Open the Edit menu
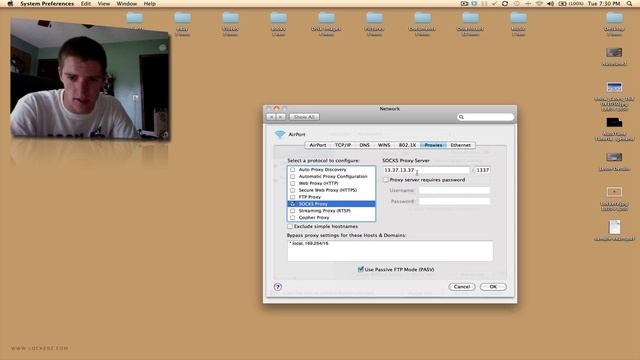Screen dimensions: 640x360 tap(86, 4)
